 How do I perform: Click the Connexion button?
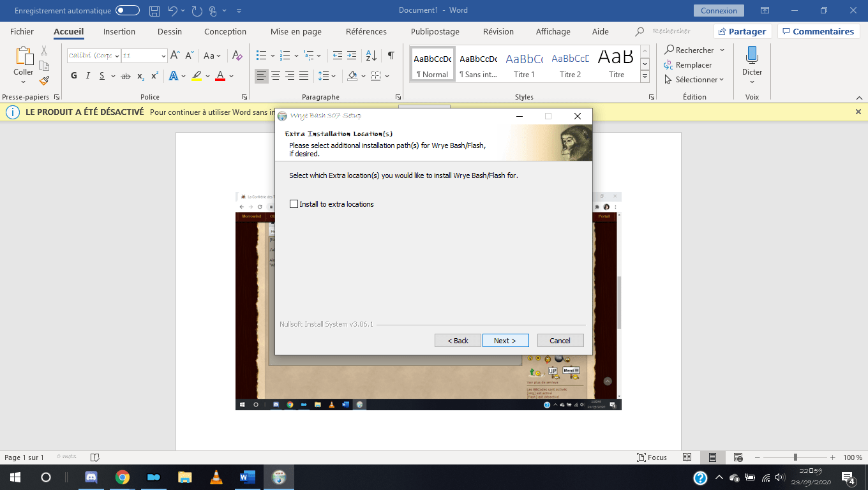click(719, 10)
